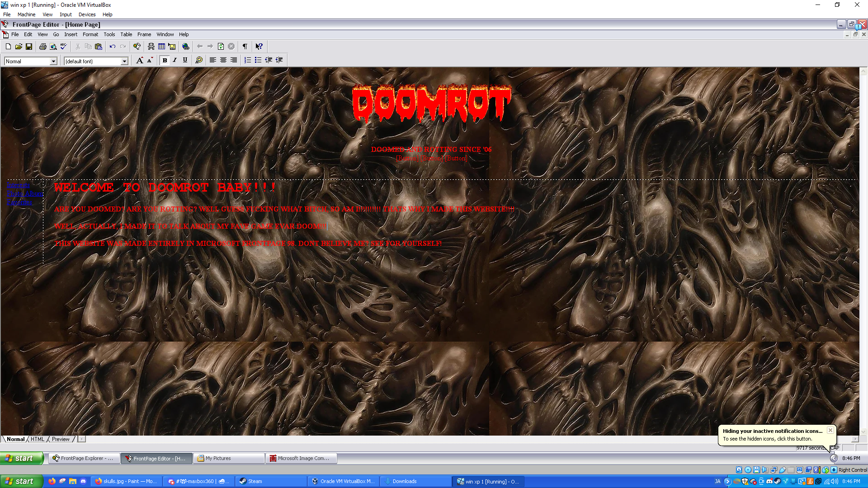Click the vertical scrollbar down arrow
Image resolution: width=868 pixels, height=488 pixels.
tap(863, 432)
